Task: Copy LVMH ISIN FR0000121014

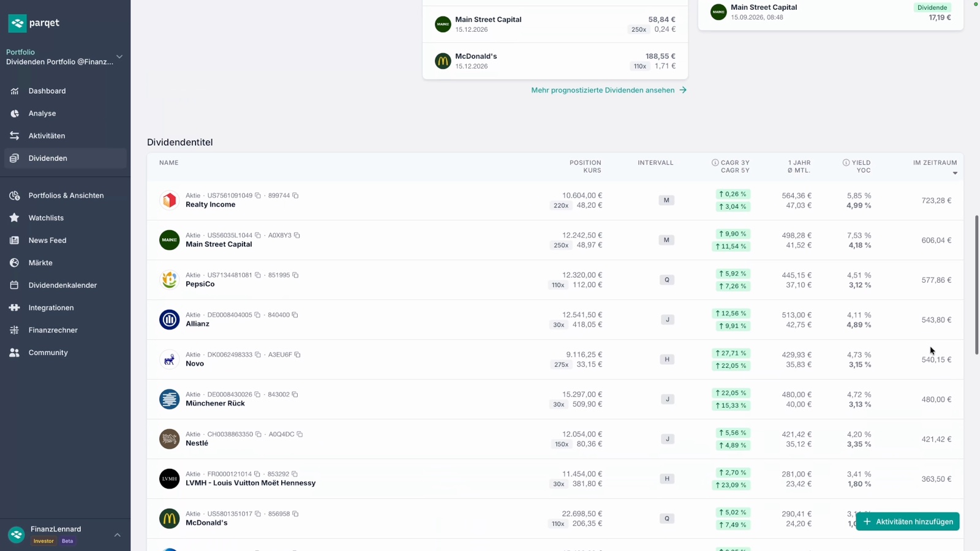Action: [x=257, y=474]
